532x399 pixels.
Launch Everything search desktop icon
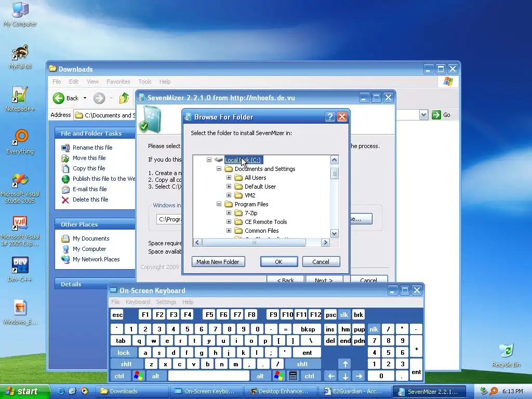coord(20,142)
